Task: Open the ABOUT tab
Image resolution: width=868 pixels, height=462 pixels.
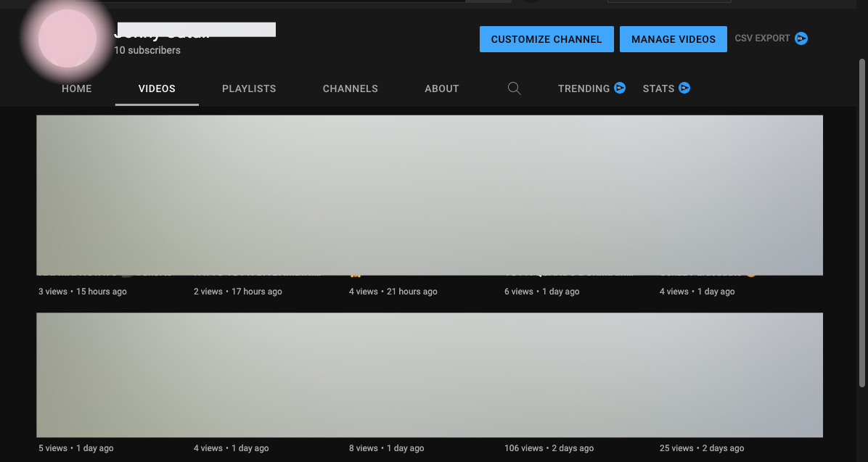Action: pyautogui.click(x=442, y=88)
